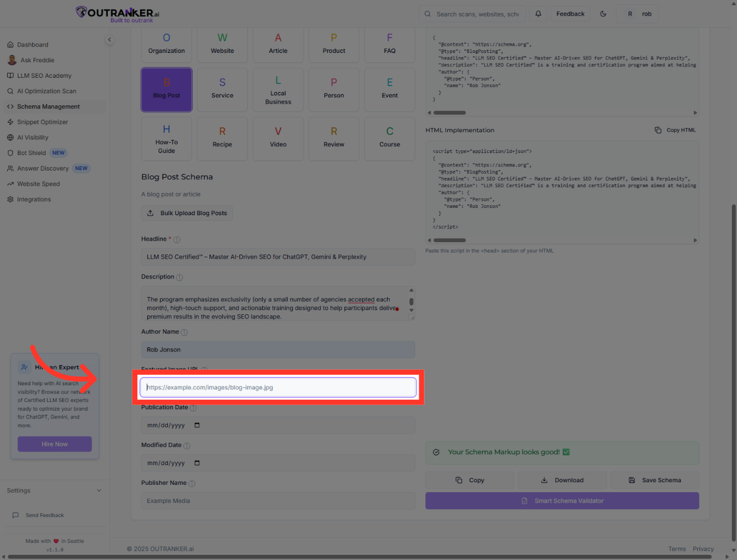
Task: Pick the How-To Guide schema type
Action: 166,139
